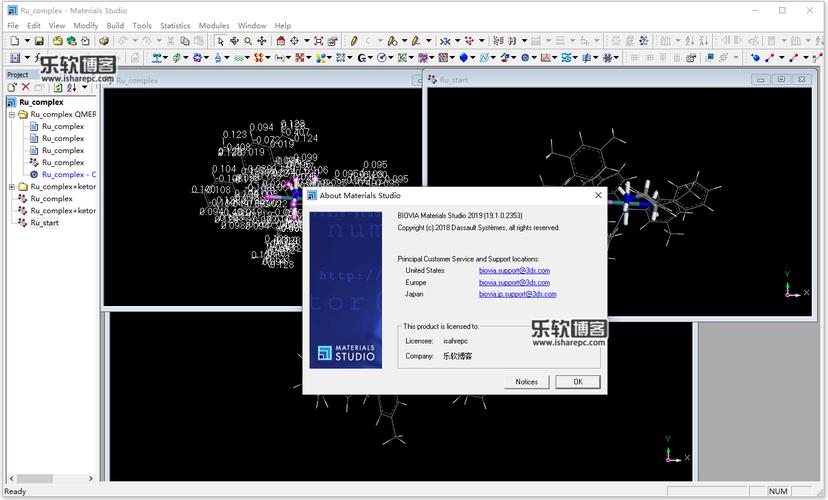This screenshot has width=828, height=500.
Task: Choose the Zoom magnifier tool
Action: click(x=248, y=41)
